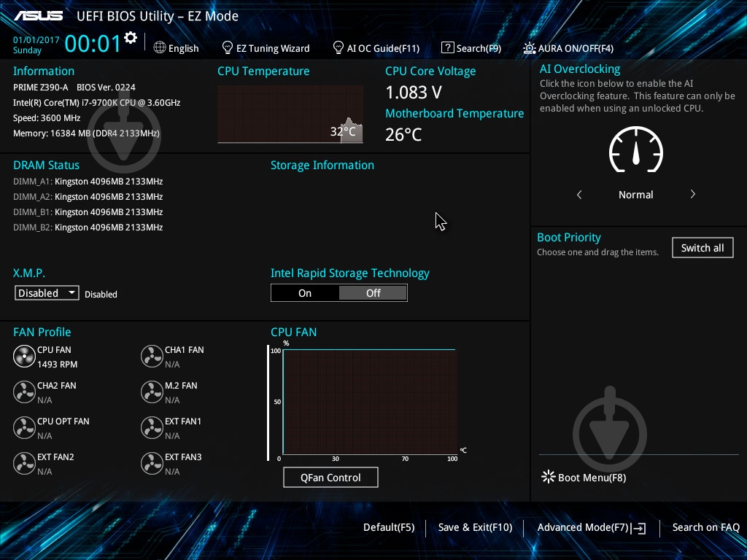This screenshot has height=560, width=747.
Task: Click the globe language icon
Action: point(160,47)
